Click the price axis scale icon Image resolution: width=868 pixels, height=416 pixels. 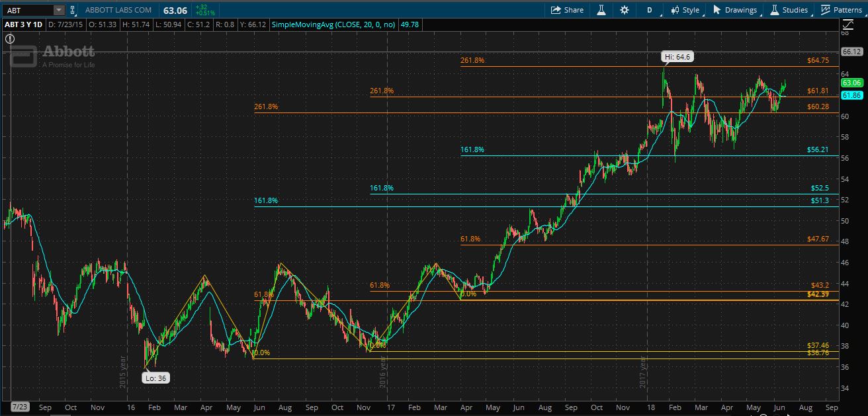pos(848,24)
